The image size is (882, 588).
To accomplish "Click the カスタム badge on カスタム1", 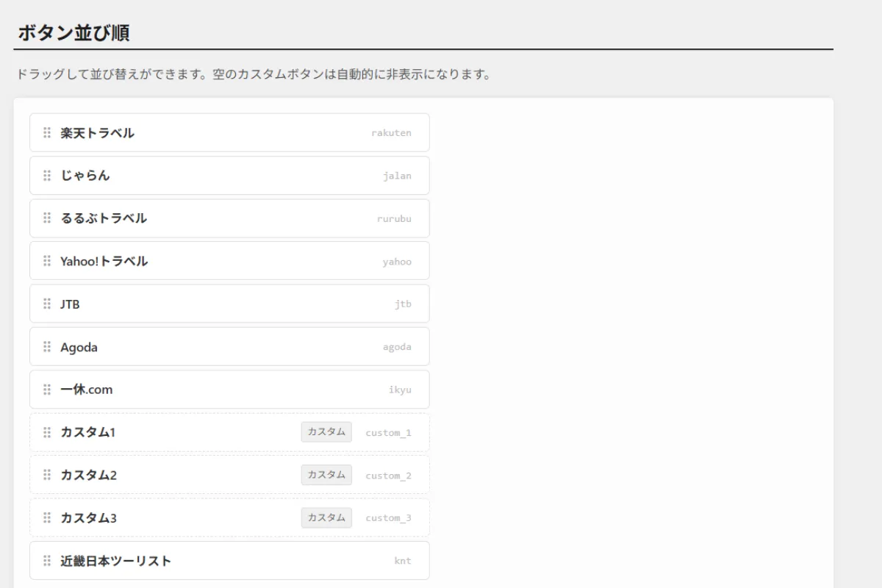I will pyautogui.click(x=326, y=432).
